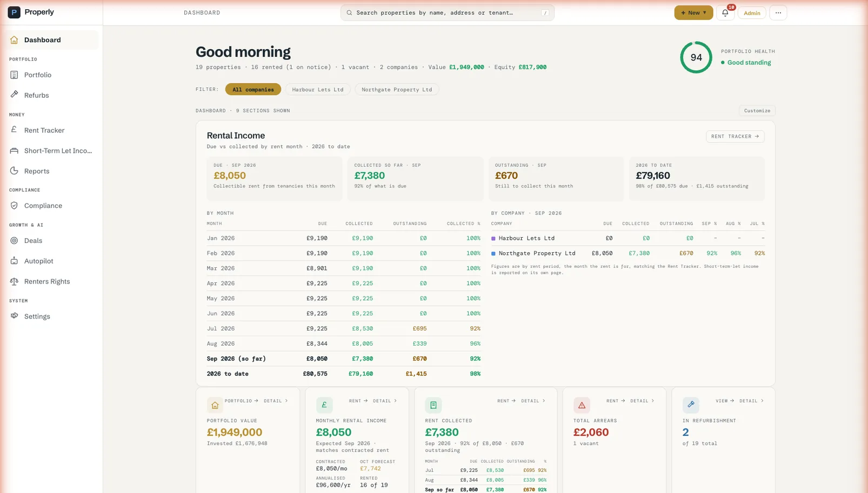This screenshot has width=868, height=493.
Task: Open the New dropdown button
Action: (x=693, y=12)
